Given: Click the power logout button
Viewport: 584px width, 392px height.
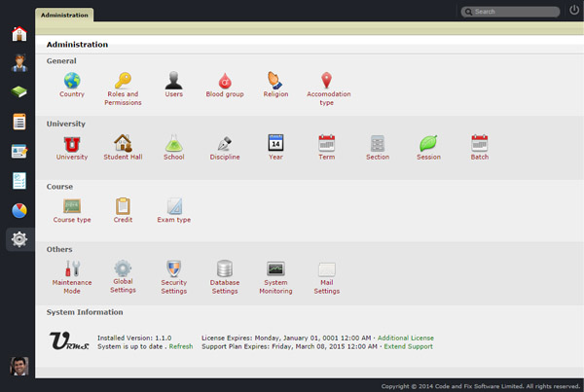Looking at the screenshot, I should [574, 10].
